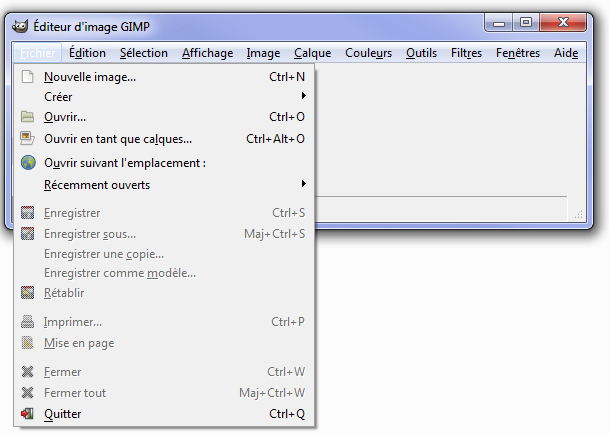609x435 pixels.
Task: Click the GIMP Wilber icon in title bar
Action: click(20, 26)
